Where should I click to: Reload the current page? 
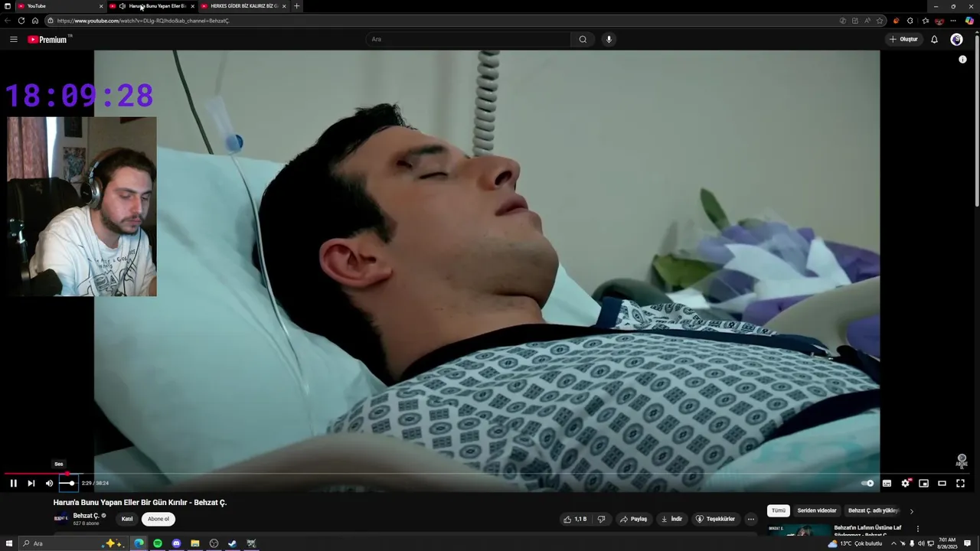[x=21, y=21]
